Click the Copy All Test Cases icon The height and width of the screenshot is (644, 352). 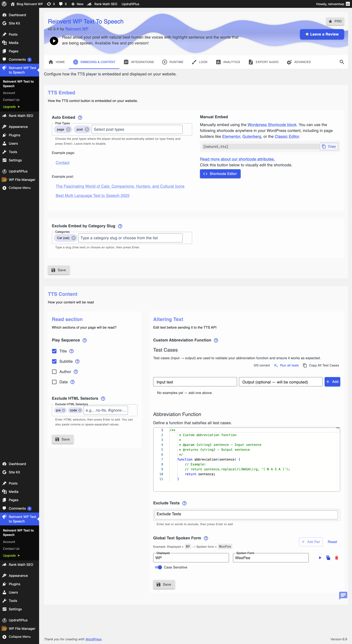(305, 365)
